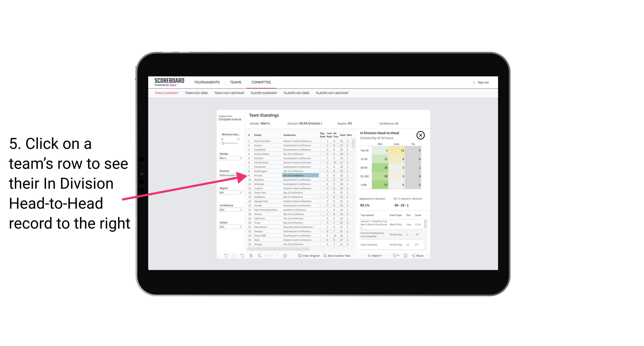
Task: Click the reset/refresh clock icon
Action: pos(285,256)
